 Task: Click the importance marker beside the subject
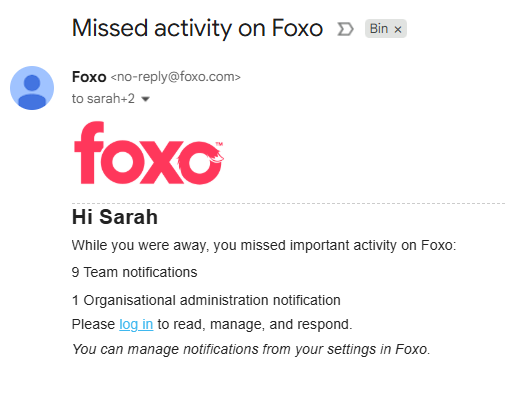click(345, 29)
